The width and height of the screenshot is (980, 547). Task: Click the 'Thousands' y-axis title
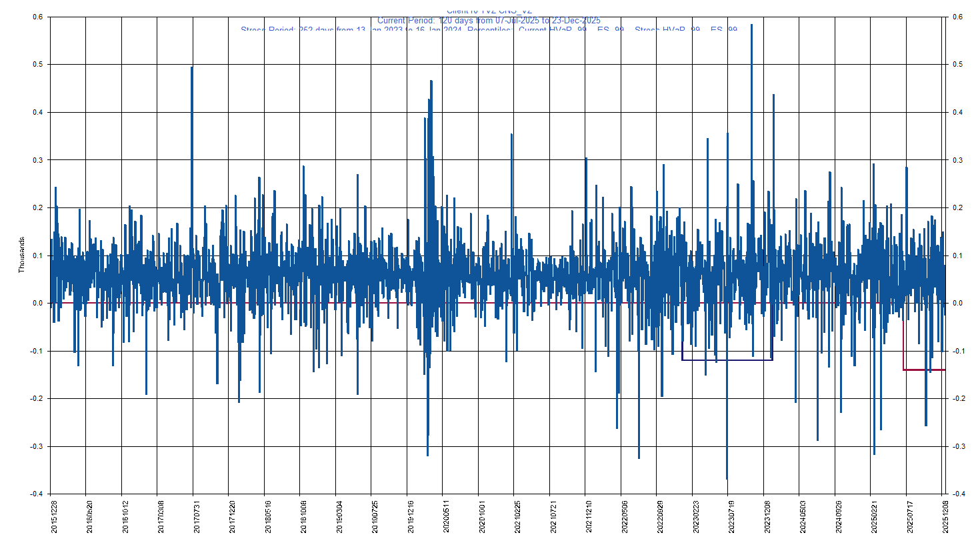[x=21, y=255]
